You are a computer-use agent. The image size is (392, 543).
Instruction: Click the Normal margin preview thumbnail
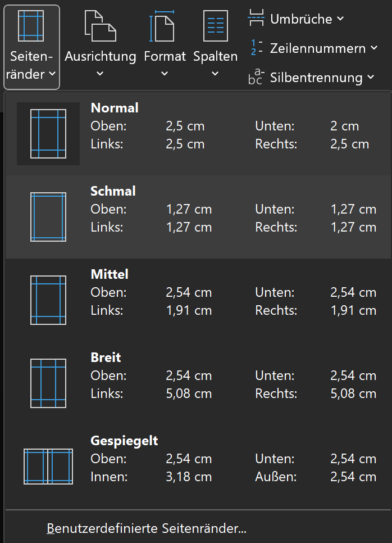48,134
